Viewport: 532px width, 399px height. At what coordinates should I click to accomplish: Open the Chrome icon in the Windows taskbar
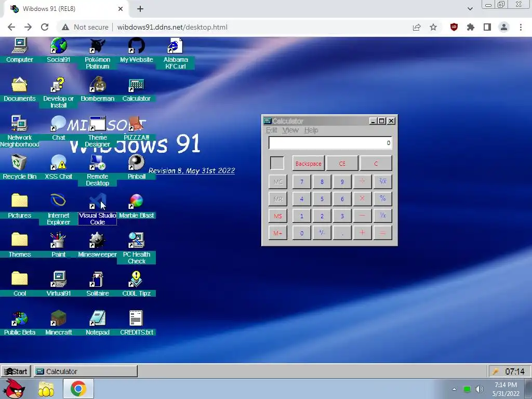click(x=78, y=389)
